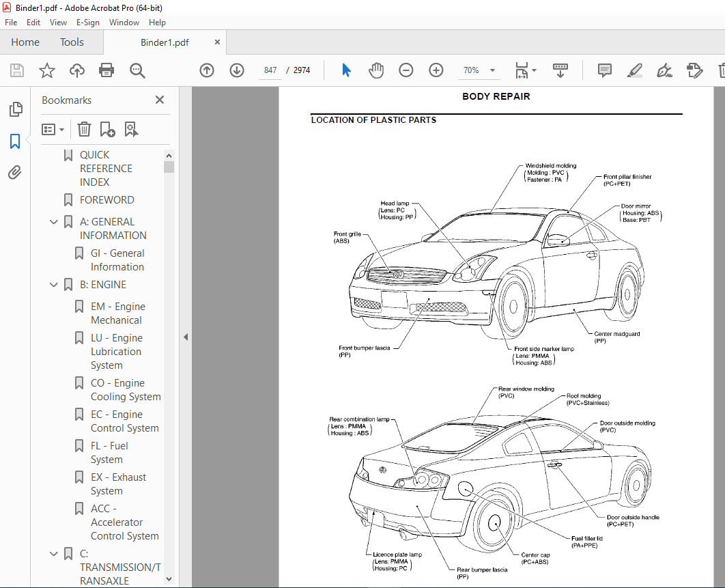Add a new bookmark icon
Viewport: 725px width, 588px height.
coord(107,130)
